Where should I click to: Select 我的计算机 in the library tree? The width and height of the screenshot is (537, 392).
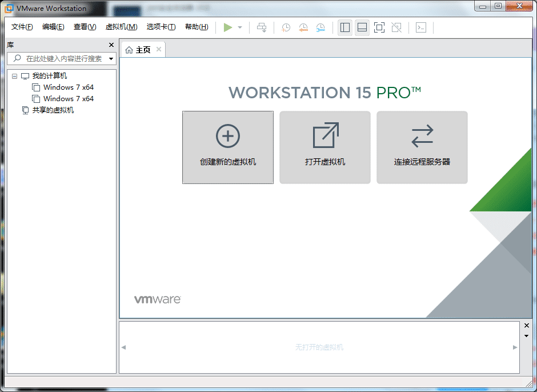point(50,76)
